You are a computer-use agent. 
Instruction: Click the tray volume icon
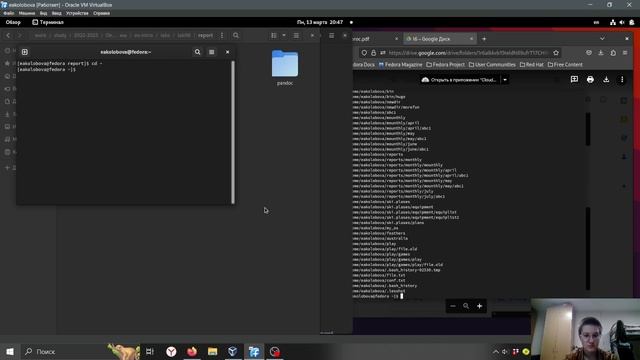(x=505, y=351)
